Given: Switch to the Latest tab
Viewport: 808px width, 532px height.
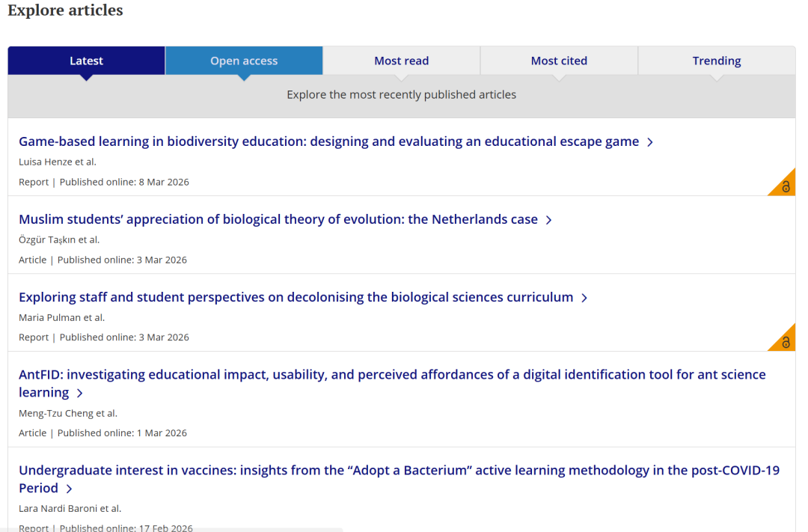Looking at the screenshot, I should 86,61.
